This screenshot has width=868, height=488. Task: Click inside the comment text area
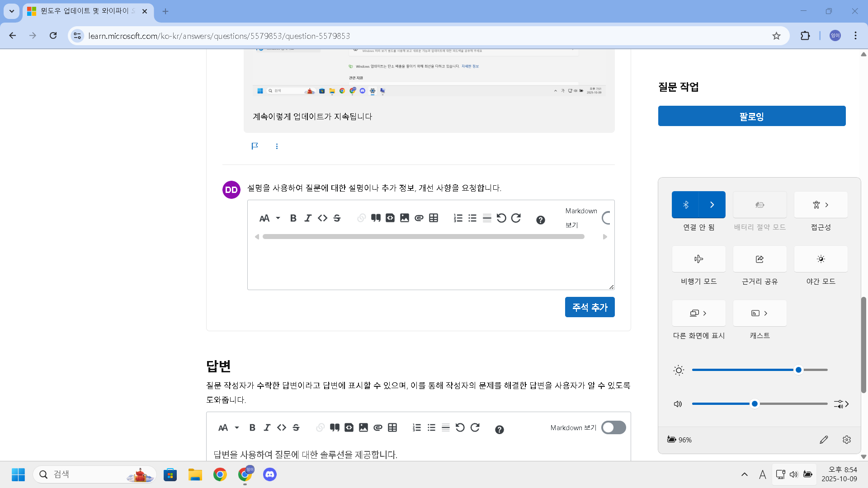(430, 264)
